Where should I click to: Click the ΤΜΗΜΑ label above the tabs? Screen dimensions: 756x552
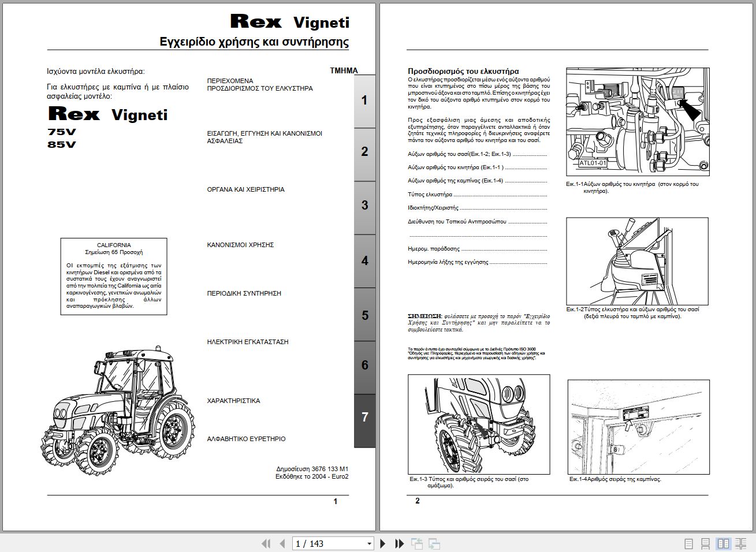344,70
